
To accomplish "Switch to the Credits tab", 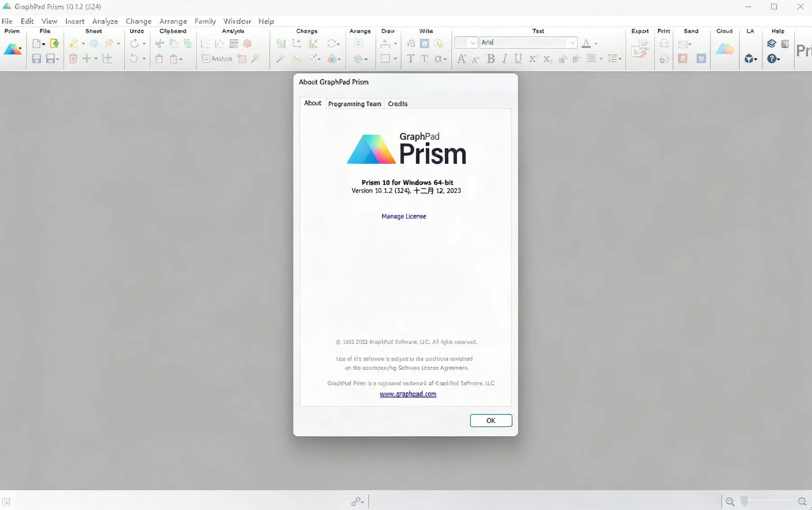I will [397, 104].
